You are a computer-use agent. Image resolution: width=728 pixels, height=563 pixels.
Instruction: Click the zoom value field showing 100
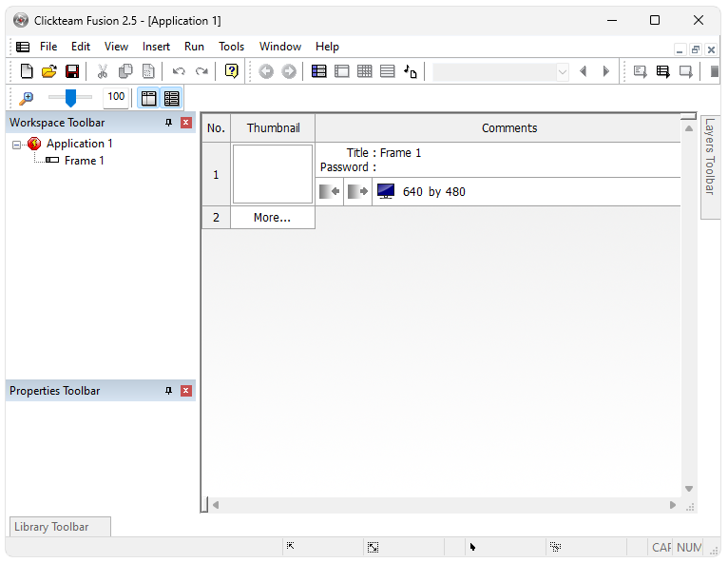pyautogui.click(x=116, y=97)
